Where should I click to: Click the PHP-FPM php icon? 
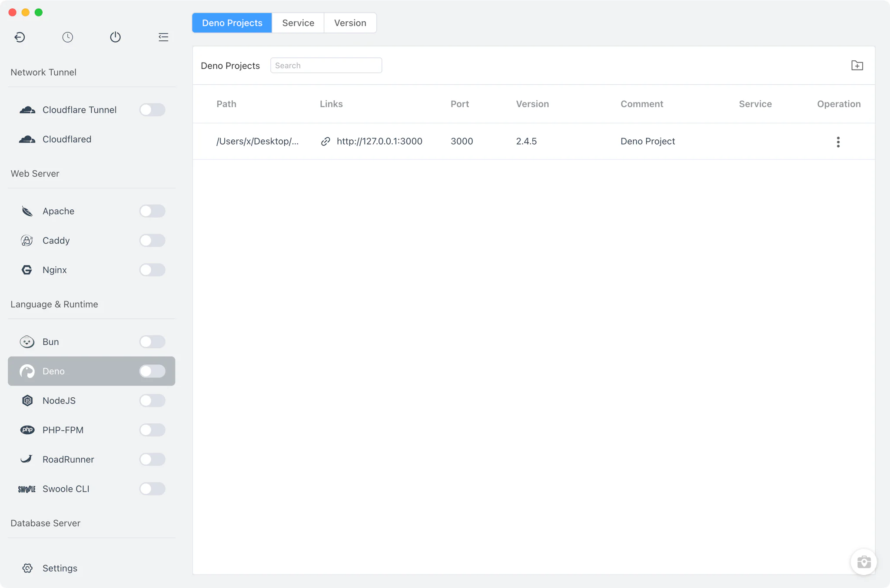tap(27, 430)
